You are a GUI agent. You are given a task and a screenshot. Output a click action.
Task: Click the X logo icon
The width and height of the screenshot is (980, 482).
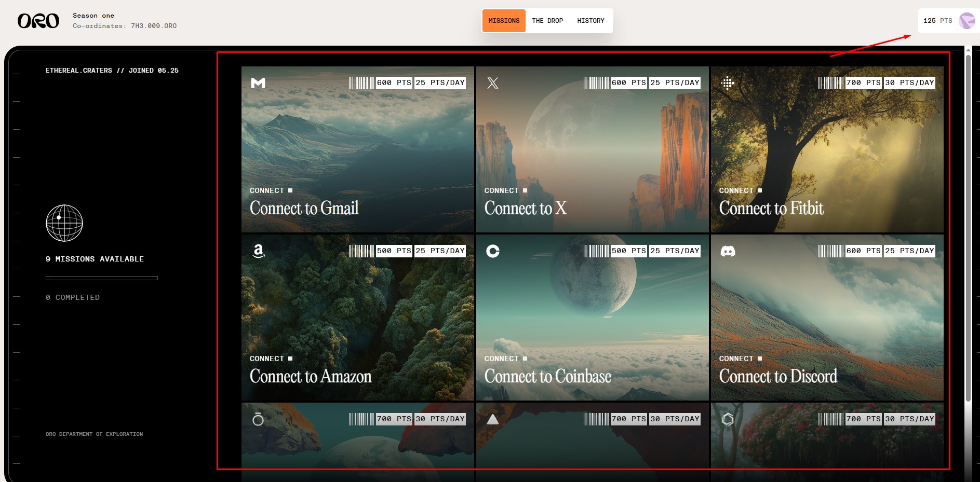[x=493, y=83]
